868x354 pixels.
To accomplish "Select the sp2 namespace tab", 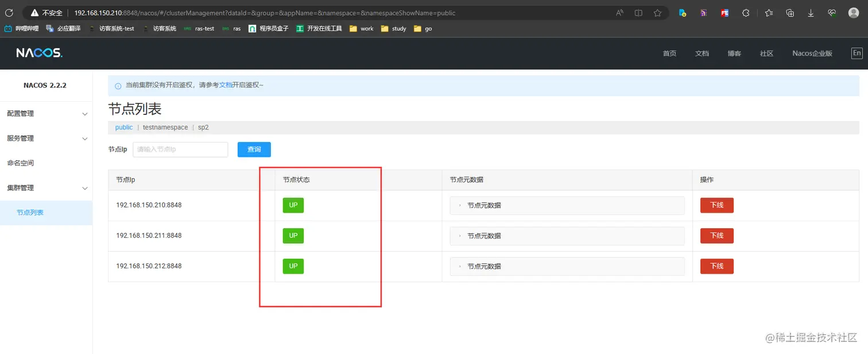I will pyautogui.click(x=203, y=128).
